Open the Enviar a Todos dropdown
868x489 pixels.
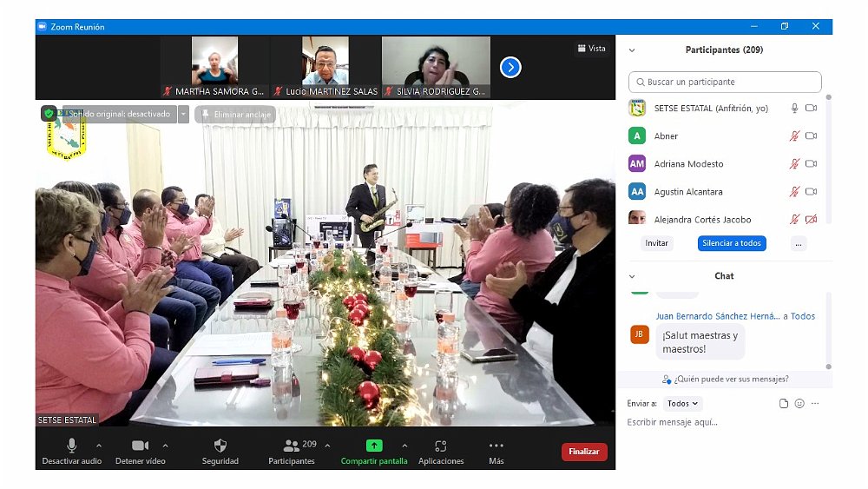pos(682,404)
